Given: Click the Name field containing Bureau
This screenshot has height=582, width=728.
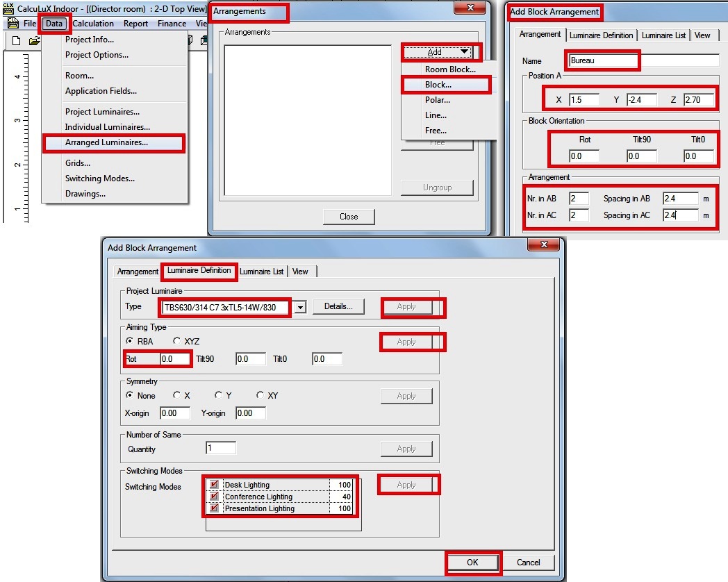Looking at the screenshot, I should point(602,60).
